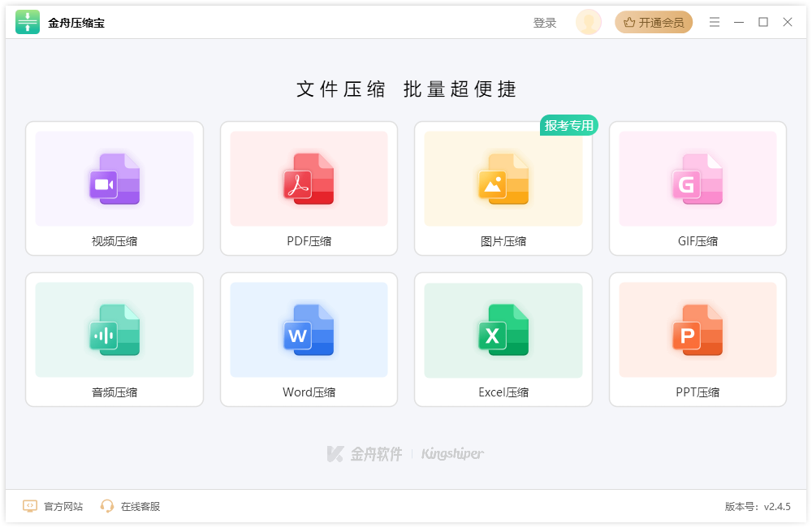Open the Excel压缩 compression tool
This screenshot has height=528, width=812.
point(503,329)
